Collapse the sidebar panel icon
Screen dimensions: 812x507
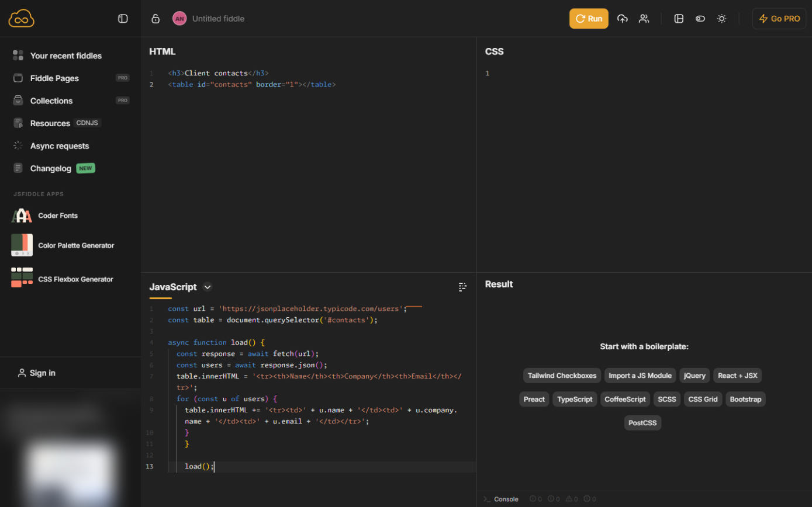point(123,19)
